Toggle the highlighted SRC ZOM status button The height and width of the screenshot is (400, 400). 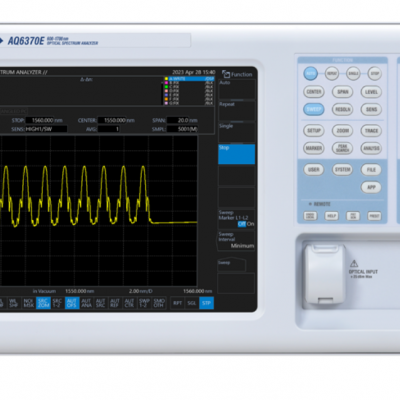[x=43, y=303]
